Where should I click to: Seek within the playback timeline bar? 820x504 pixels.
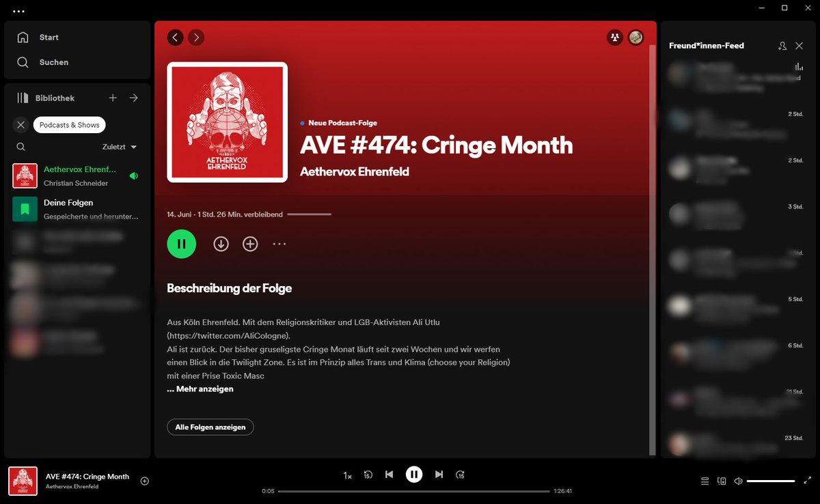tap(414, 491)
